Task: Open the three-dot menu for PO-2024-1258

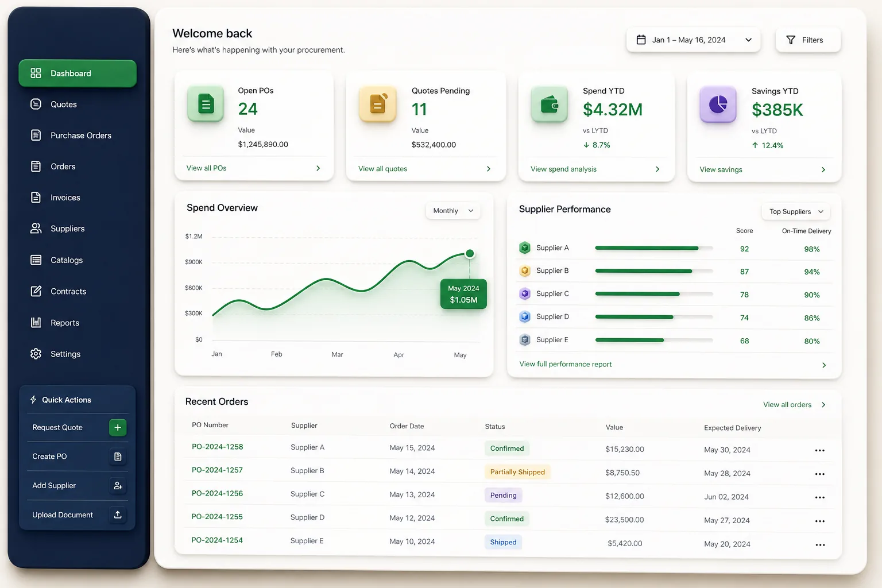Action: click(820, 450)
